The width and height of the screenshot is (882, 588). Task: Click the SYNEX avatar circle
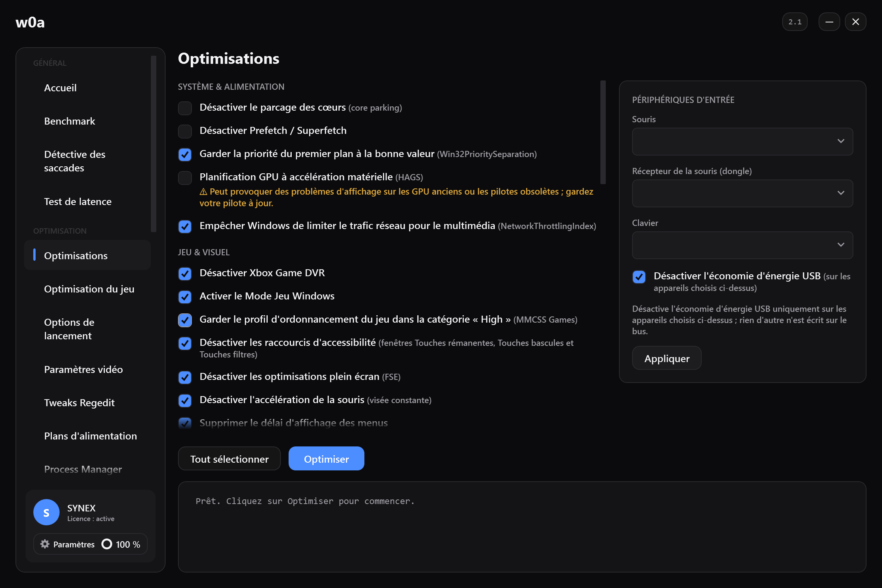[46, 512]
